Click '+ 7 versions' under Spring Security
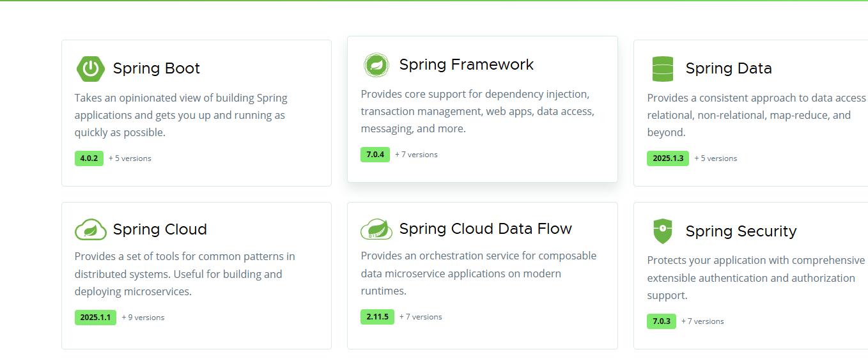 [702, 321]
